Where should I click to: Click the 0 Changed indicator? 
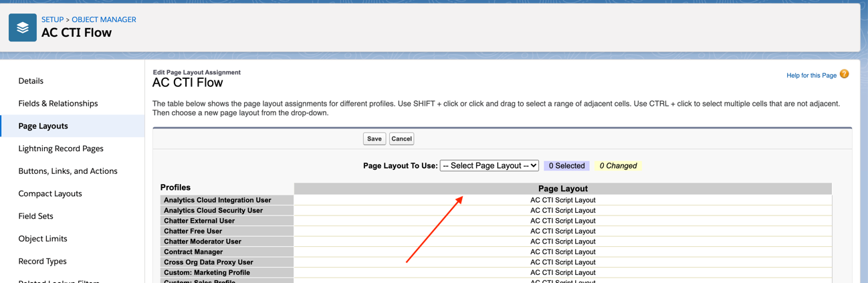point(618,166)
